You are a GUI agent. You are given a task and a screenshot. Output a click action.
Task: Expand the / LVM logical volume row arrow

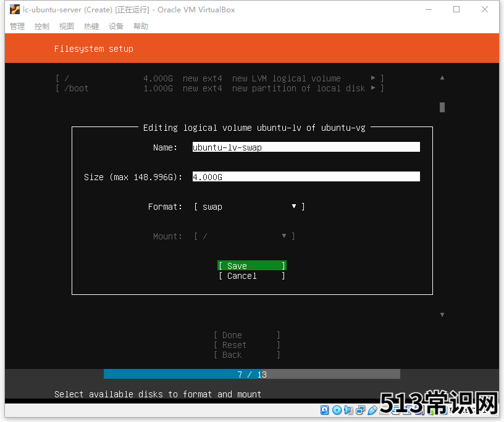pyautogui.click(x=373, y=78)
